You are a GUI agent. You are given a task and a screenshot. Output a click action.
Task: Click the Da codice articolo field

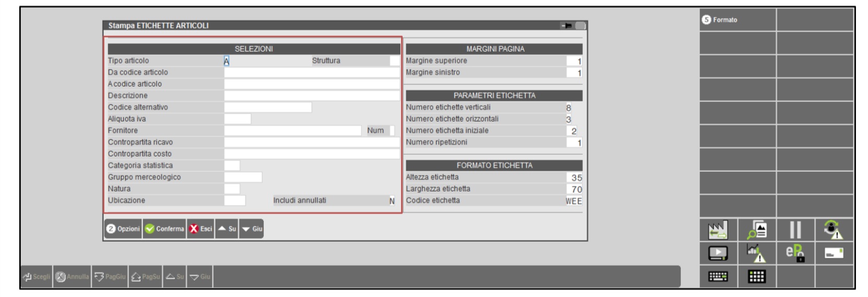(311, 72)
